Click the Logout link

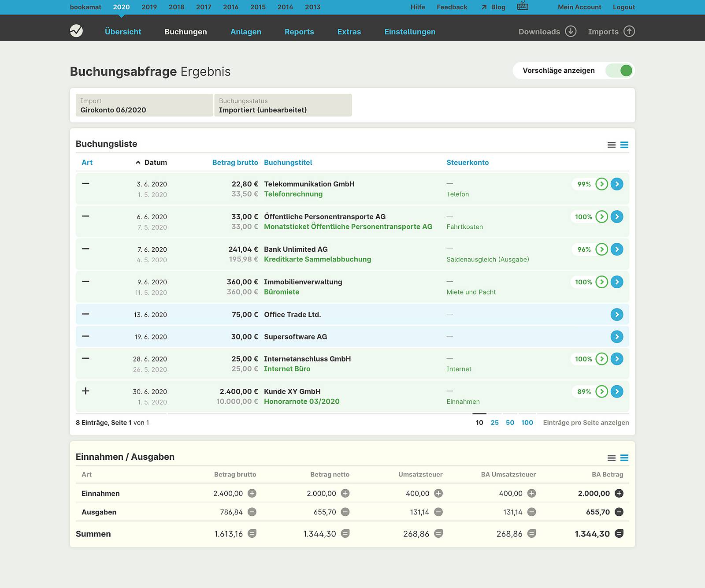tap(623, 7)
